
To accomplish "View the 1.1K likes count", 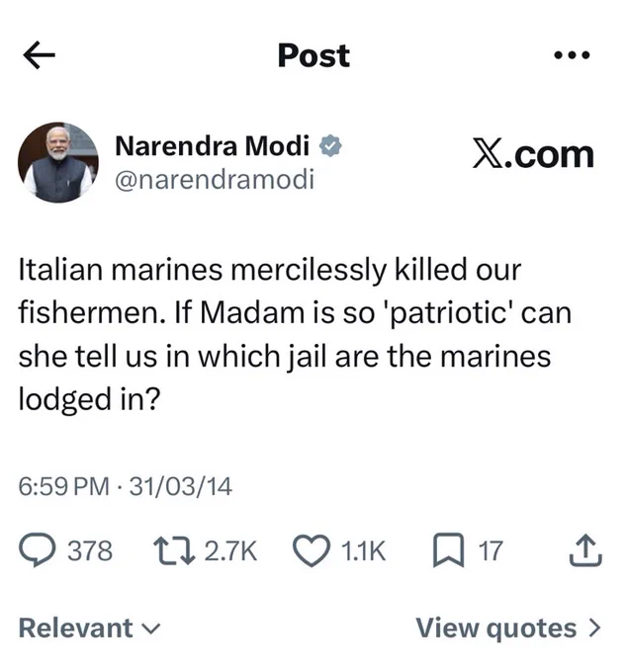I will 363,550.
